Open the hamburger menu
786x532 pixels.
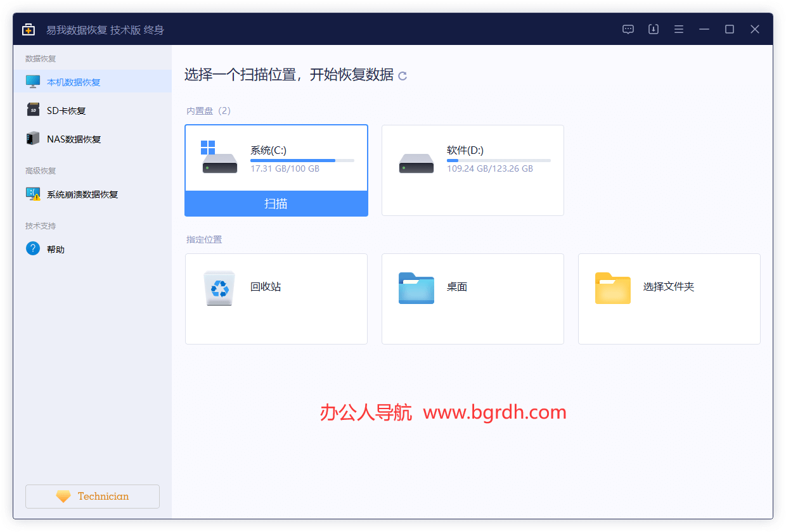(679, 29)
